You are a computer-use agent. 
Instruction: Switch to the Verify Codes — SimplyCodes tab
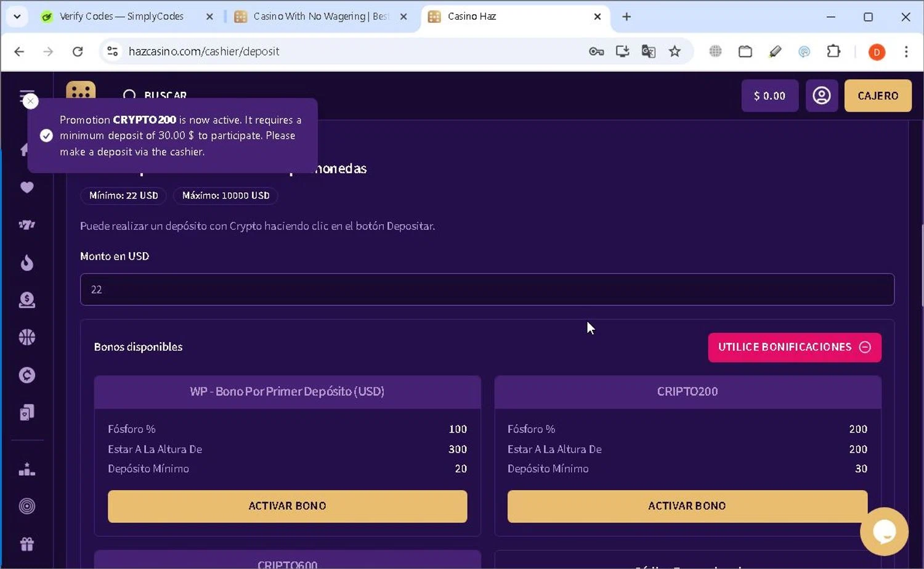tap(121, 17)
